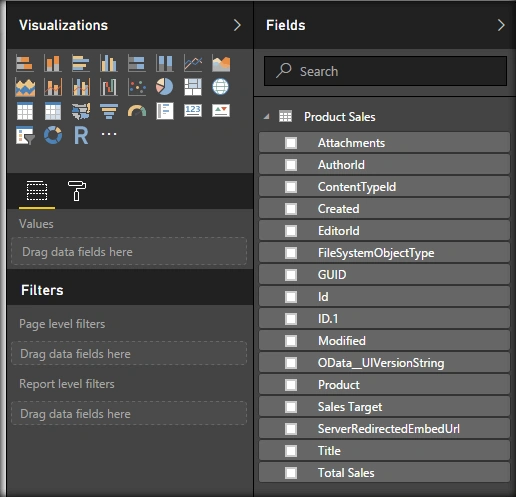Tick the Product field checkbox
516x497 pixels.
click(x=291, y=385)
